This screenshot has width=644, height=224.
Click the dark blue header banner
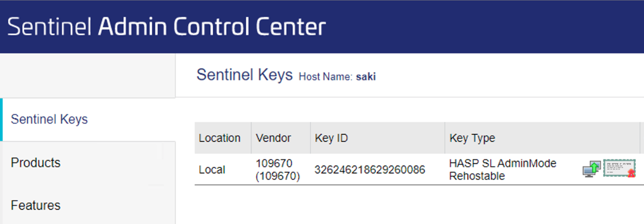coord(473,26)
